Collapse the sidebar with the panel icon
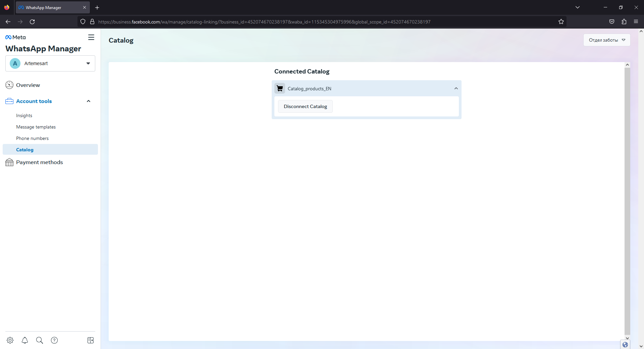Screen dimensions: 644x349 coord(91,340)
